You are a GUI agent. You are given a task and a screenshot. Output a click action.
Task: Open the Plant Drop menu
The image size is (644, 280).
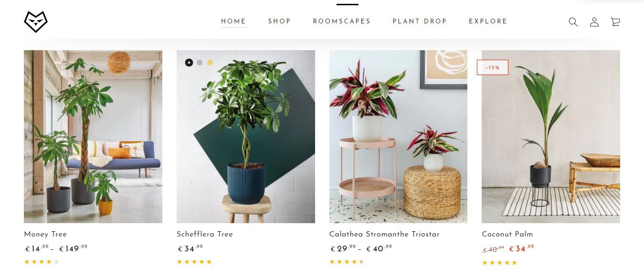click(420, 22)
